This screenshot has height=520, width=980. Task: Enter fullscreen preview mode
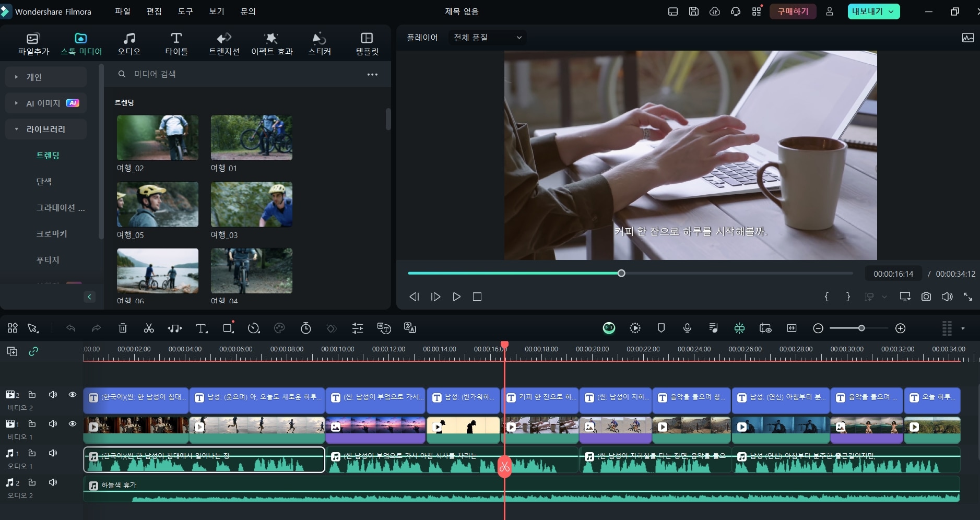coord(967,297)
